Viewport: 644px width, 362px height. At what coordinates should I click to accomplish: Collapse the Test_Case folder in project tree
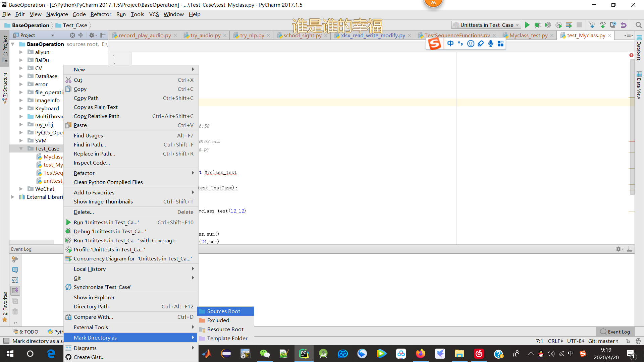coord(21,149)
